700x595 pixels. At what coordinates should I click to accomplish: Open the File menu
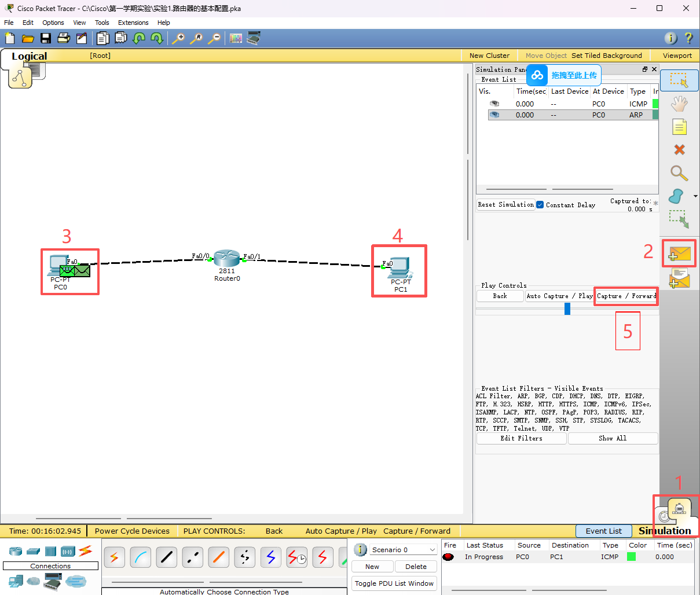pyautogui.click(x=9, y=23)
